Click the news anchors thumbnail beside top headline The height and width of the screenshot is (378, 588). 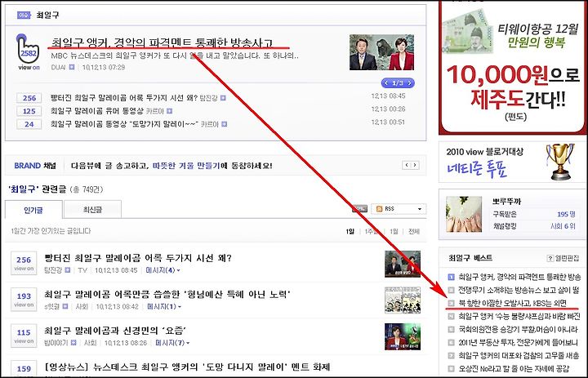381,52
